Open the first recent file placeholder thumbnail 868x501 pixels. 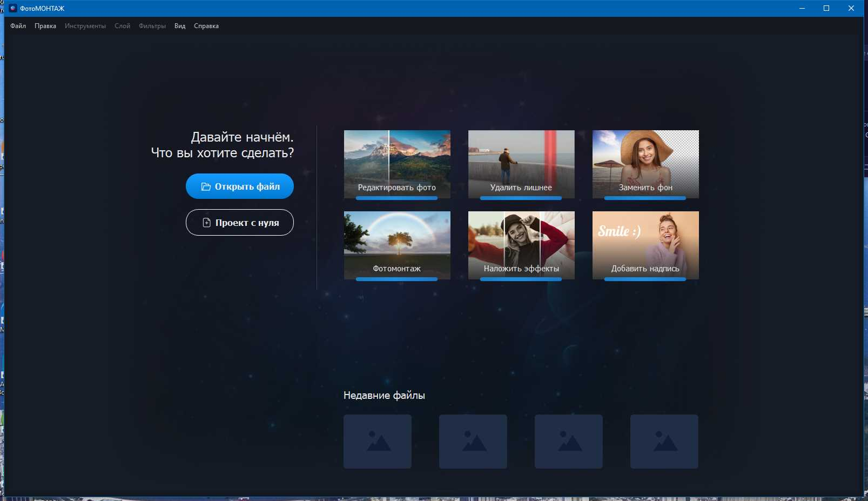[x=378, y=442]
